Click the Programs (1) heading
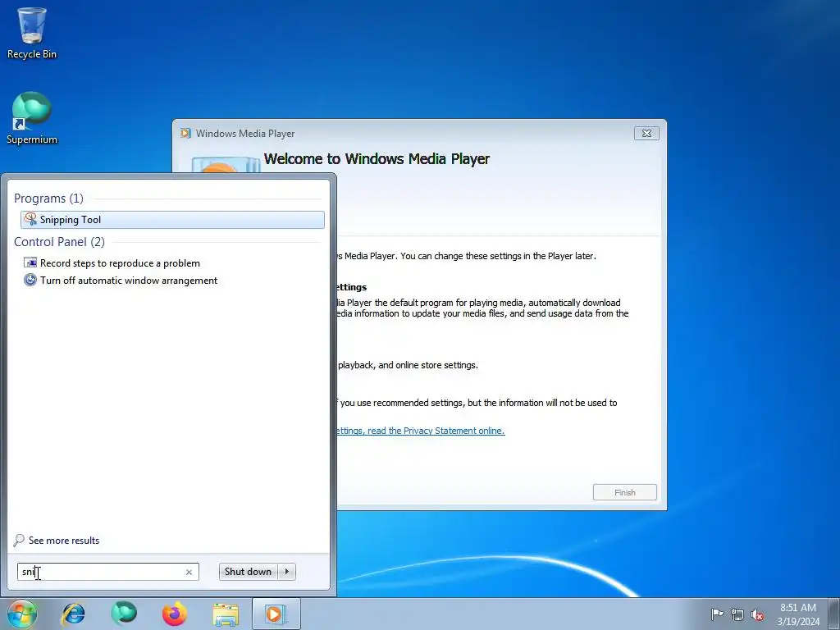Image resolution: width=840 pixels, height=630 pixels. pos(48,199)
